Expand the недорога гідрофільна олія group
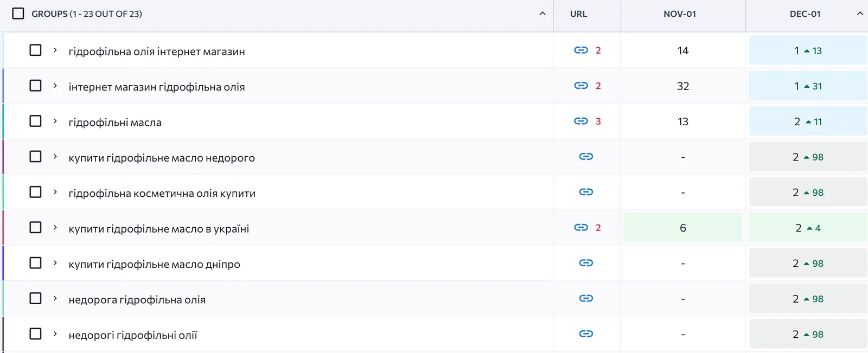This screenshot has height=353, width=868. click(55, 298)
